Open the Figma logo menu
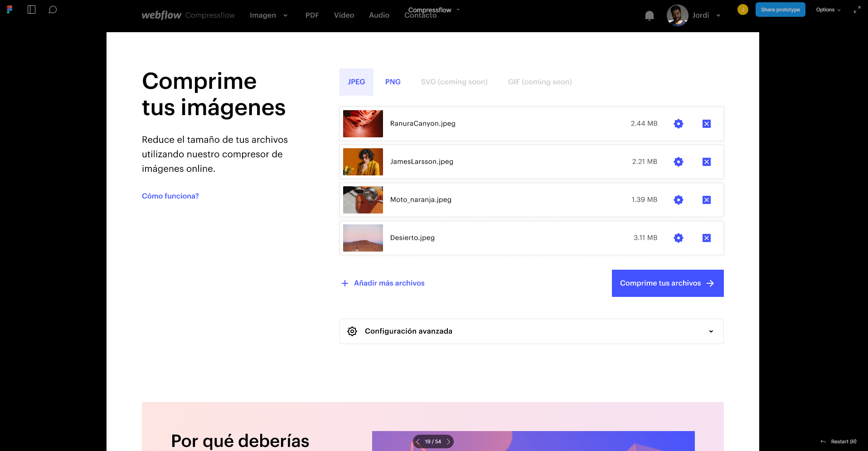Viewport: 868px width, 451px height. point(10,10)
